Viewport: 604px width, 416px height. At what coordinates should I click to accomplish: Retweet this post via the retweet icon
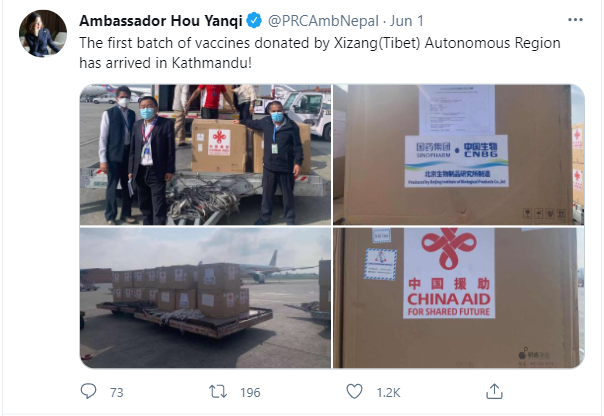tap(218, 392)
